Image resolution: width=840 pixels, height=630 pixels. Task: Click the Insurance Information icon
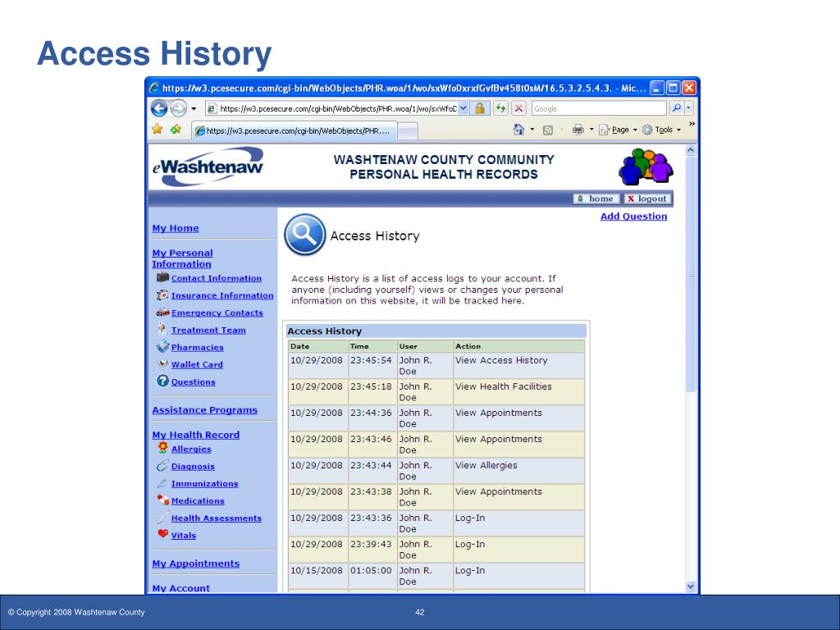tap(162, 294)
